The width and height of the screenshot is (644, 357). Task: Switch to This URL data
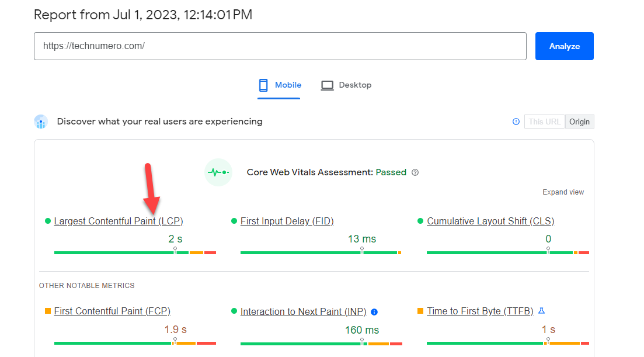coord(544,122)
